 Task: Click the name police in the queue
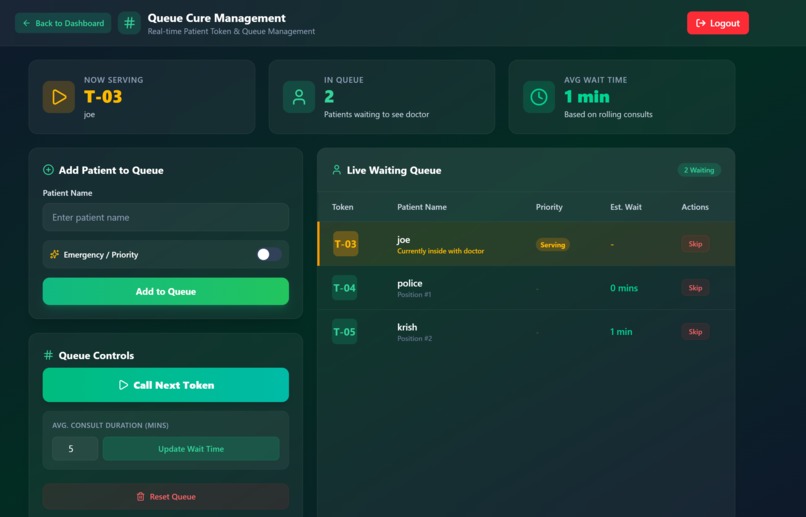point(410,283)
